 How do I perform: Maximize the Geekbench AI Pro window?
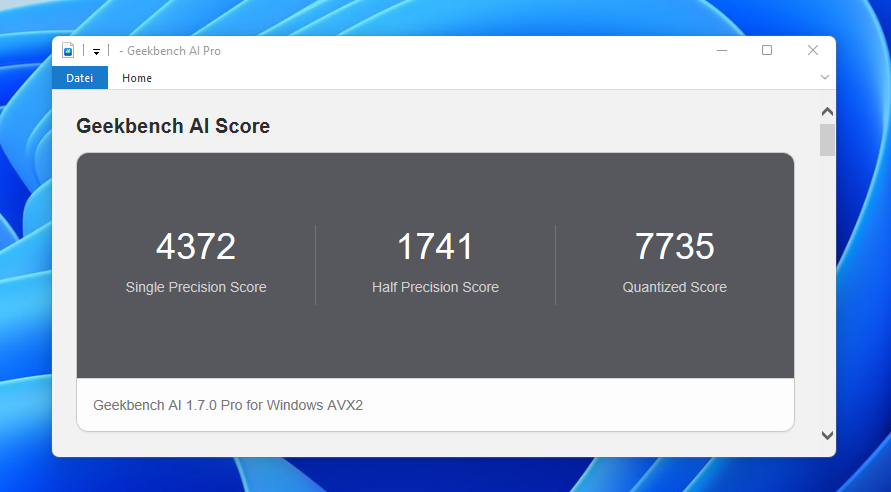pos(767,50)
